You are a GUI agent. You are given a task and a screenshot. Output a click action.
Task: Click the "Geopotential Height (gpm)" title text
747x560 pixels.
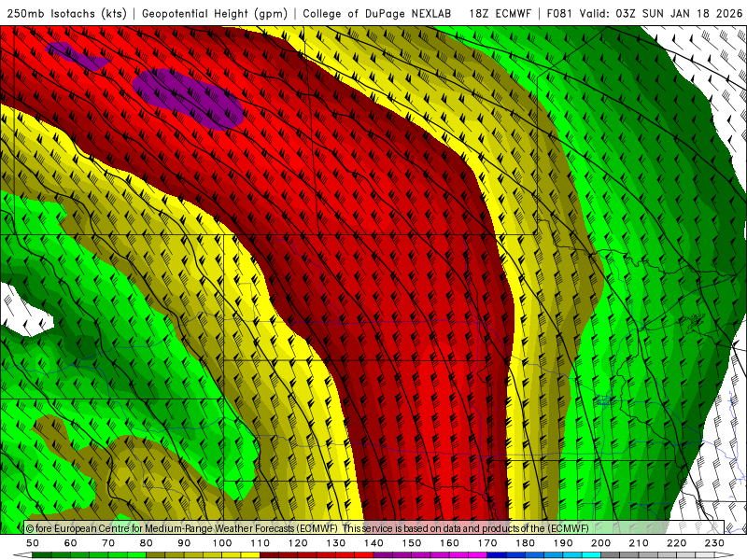tap(215, 13)
